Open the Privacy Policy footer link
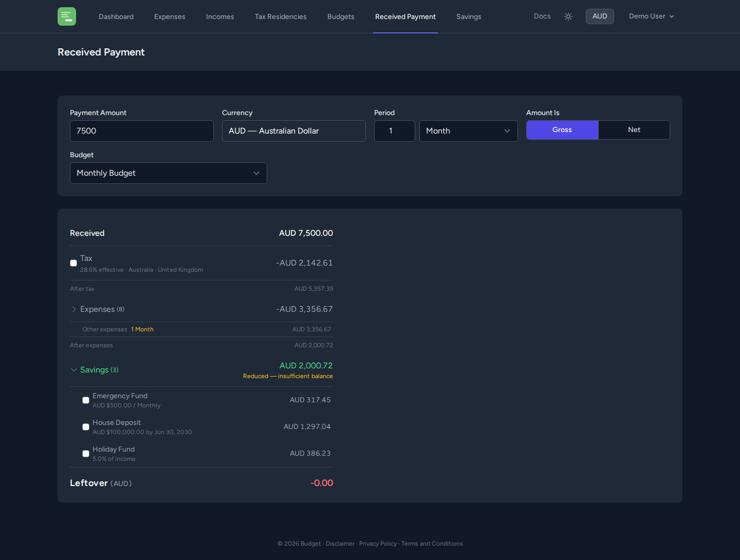This screenshot has height=560, width=740. point(378,544)
